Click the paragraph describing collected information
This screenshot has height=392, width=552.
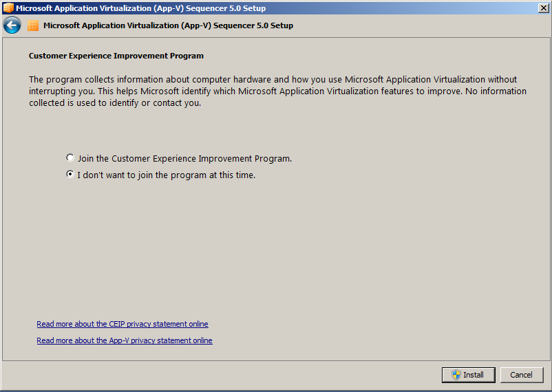[x=278, y=91]
